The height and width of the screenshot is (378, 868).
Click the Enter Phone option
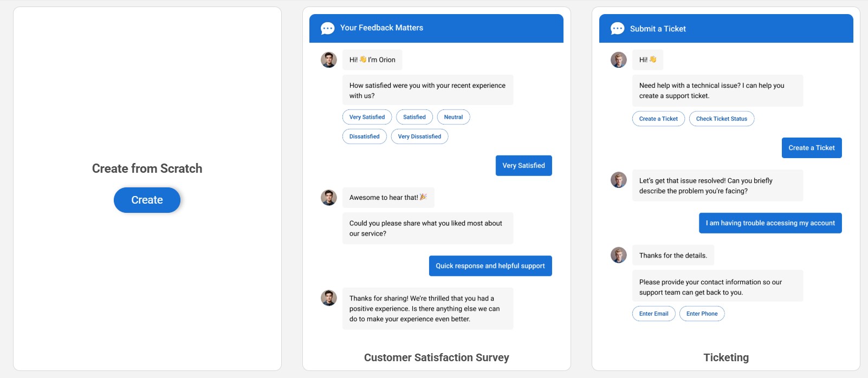702,314
